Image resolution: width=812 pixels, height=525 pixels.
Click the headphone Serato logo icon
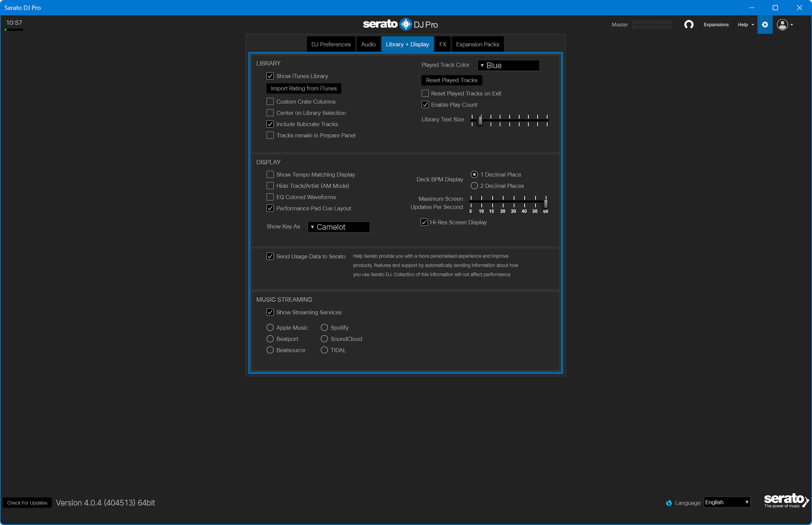coord(689,25)
